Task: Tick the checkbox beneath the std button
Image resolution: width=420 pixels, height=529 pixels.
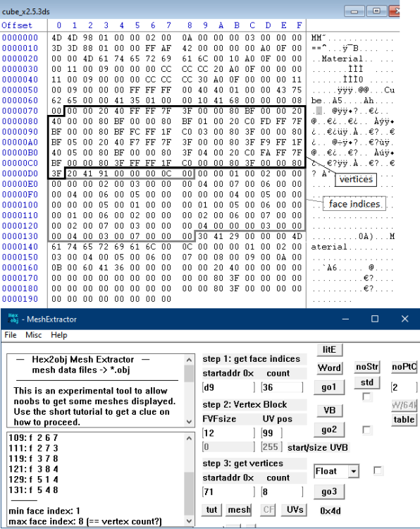Action: pyautogui.click(x=366, y=396)
